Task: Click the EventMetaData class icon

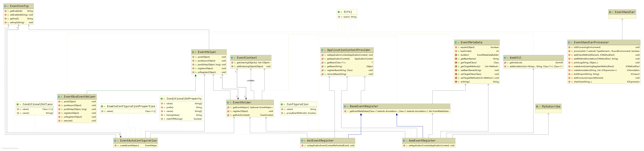Action: click(456, 42)
